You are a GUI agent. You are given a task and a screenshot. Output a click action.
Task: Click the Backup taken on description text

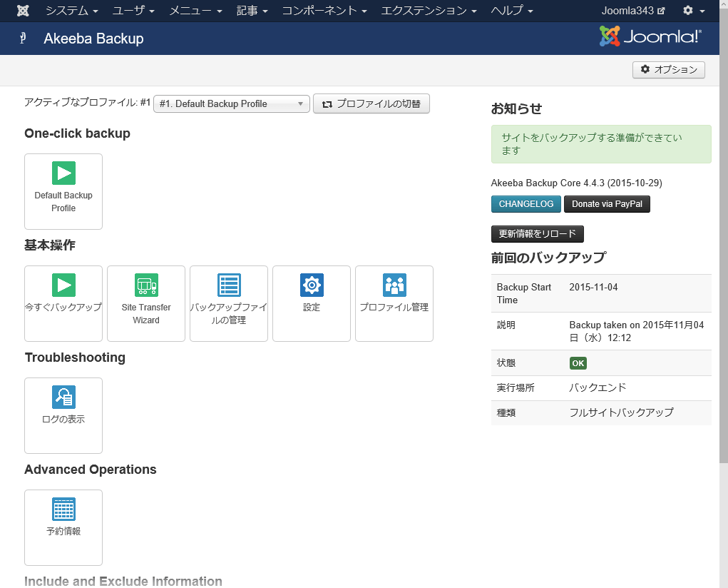[x=637, y=331]
